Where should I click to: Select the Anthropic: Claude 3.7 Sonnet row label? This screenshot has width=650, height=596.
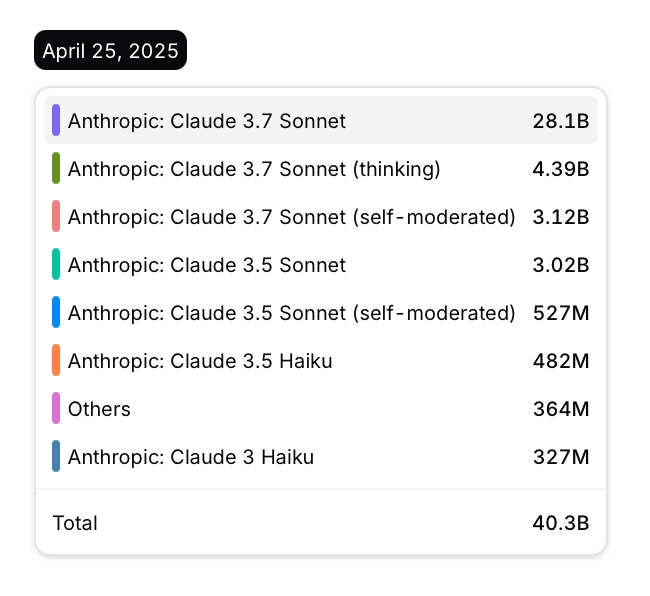pos(207,121)
